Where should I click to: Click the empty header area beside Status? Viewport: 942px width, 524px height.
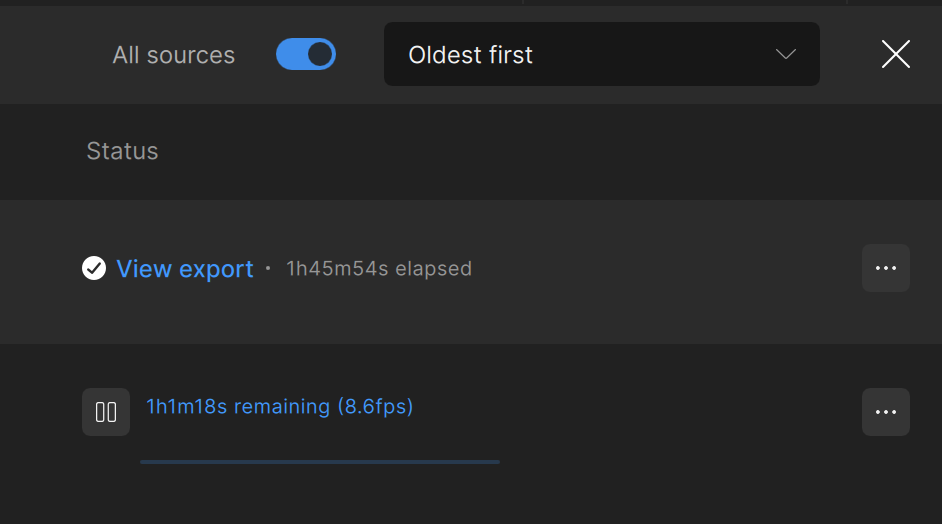(550, 151)
